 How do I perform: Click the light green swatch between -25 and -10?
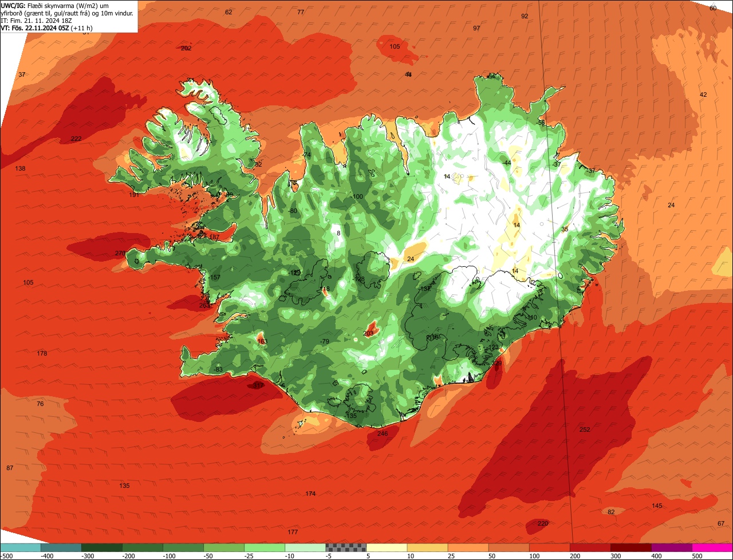click(265, 547)
